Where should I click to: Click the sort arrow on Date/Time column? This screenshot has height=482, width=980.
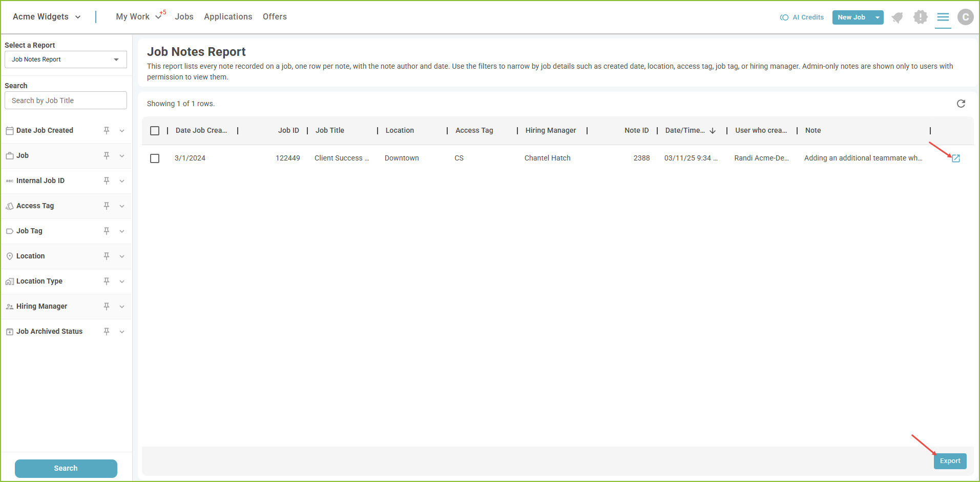pos(713,131)
